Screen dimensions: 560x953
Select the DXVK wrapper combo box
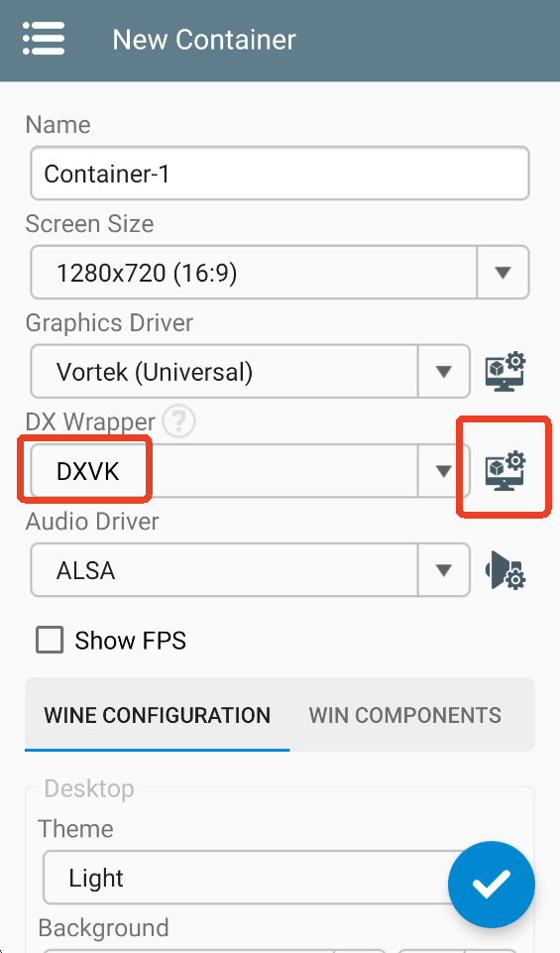(250, 470)
